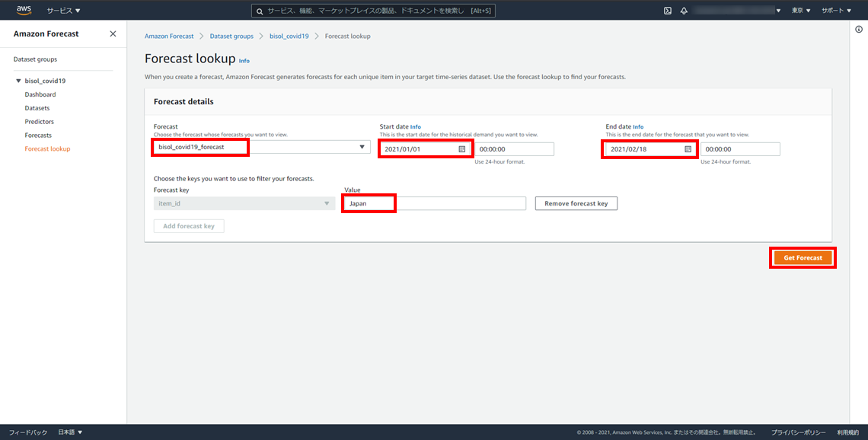Open the 東京 region selector
This screenshot has height=440, width=868.
click(800, 11)
